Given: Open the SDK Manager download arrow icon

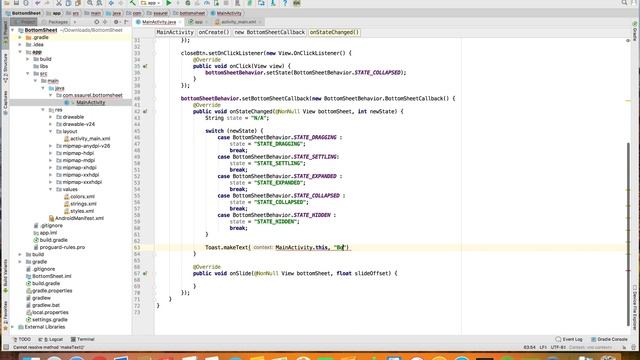Looking at the screenshot, I should click(273, 3).
